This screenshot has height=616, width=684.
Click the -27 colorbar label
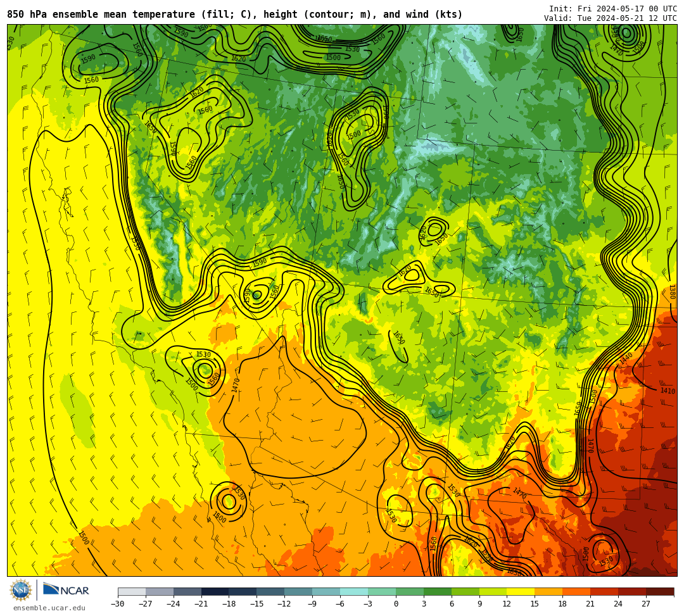pos(146,604)
